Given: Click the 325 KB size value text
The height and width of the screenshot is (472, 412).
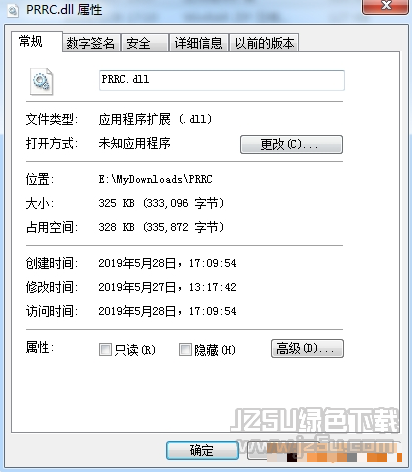Looking at the screenshot, I should (161, 203).
